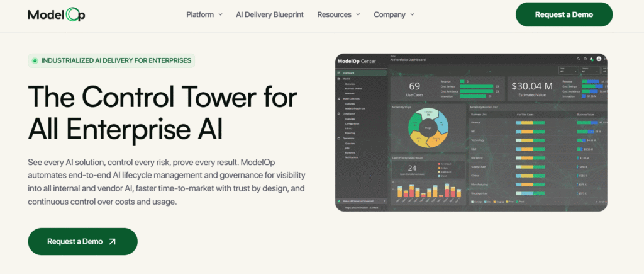
Task: Click the search icon in dashboard top bar
Action: (579, 59)
